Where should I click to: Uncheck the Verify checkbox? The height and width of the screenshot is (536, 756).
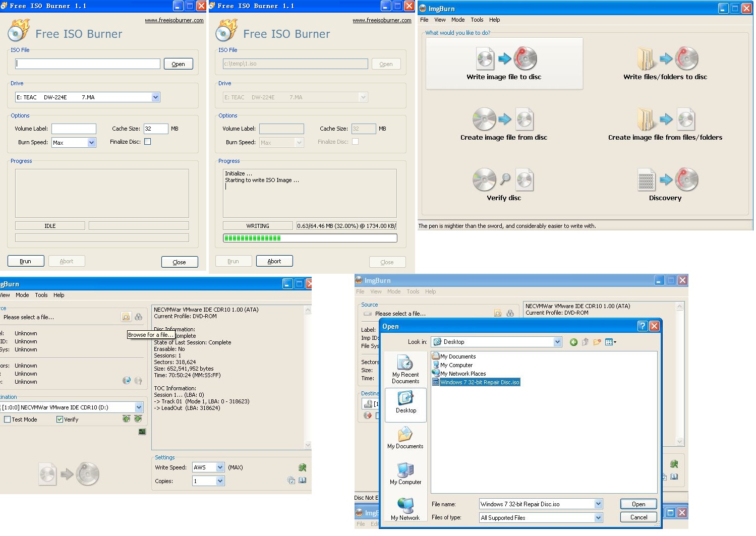(60, 419)
